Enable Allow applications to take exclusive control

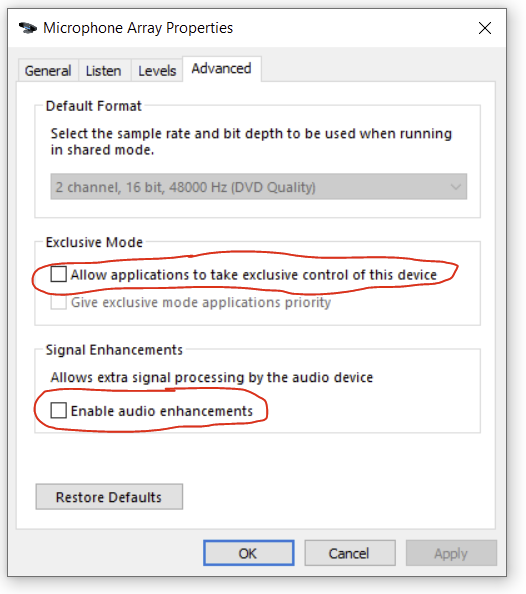(59, 274)
